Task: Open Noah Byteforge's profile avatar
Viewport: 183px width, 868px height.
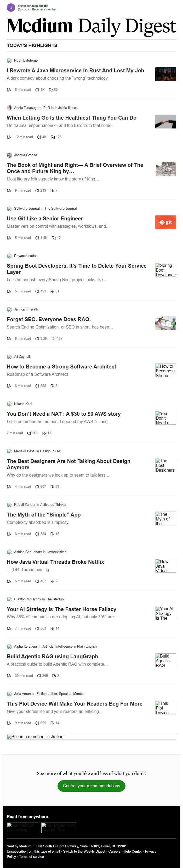Action: pyautogui.click(x=9, y=61)
